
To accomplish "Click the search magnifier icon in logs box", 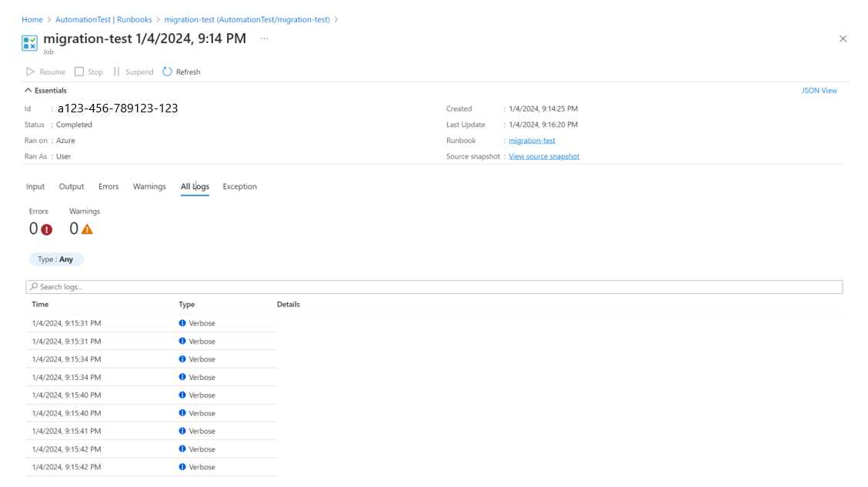I will coord(35,287).
